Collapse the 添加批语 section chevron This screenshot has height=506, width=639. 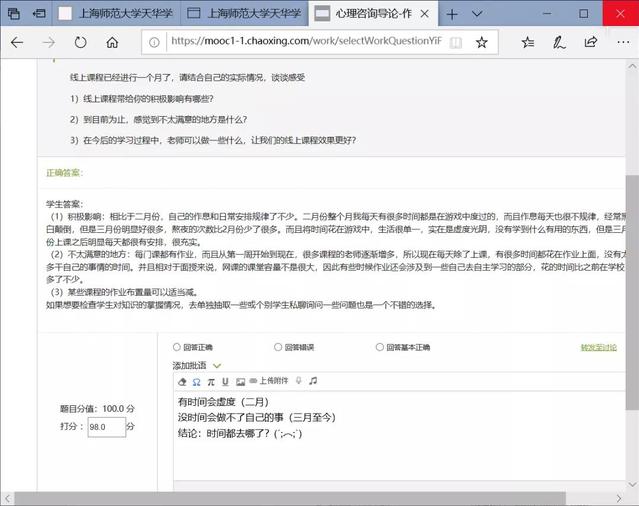[x=217, y=365]
